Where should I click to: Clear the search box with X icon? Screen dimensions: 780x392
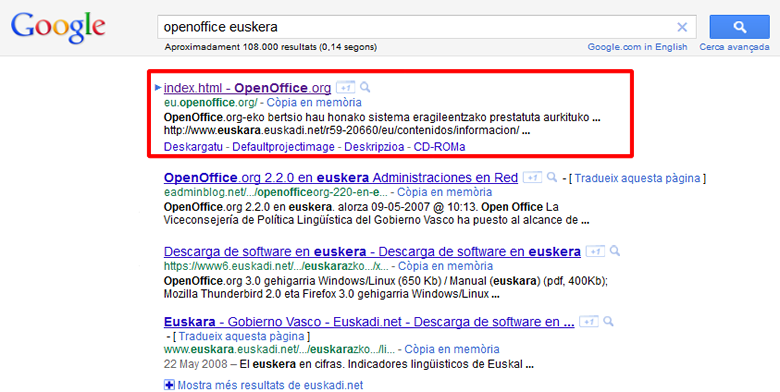click(682, 27)
